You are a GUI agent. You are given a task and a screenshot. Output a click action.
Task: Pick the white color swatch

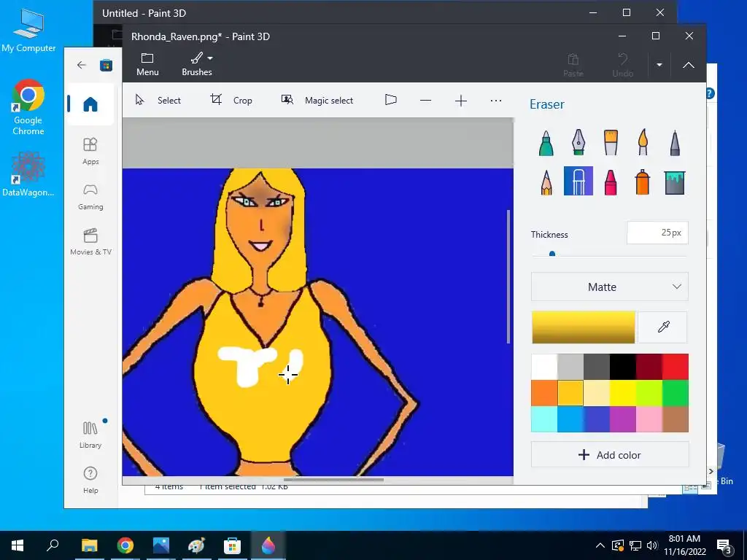coord(544,367)
